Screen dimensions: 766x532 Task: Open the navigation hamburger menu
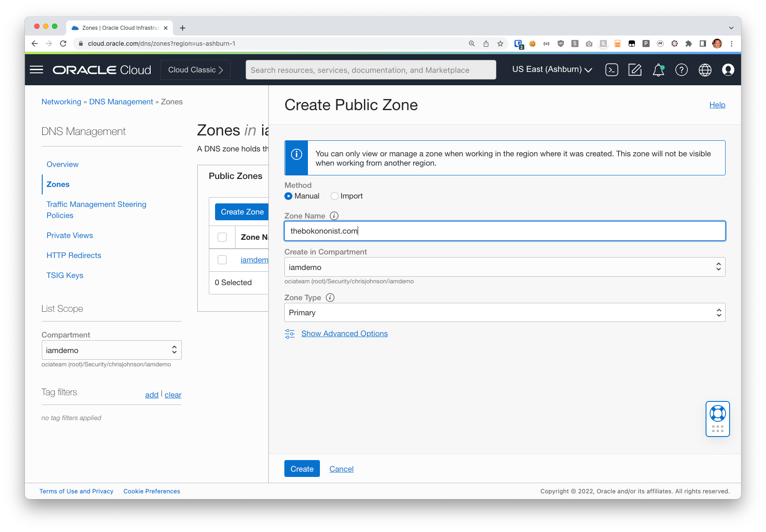point(36,69)
